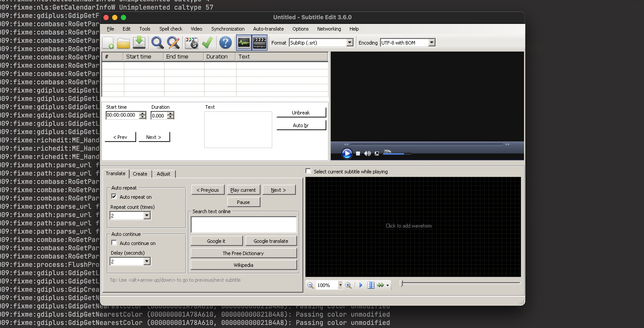Viewport: 644px width, 328px height.
Task: Uncheck Auto repeat on checkbox
Action: coord(114,196)
